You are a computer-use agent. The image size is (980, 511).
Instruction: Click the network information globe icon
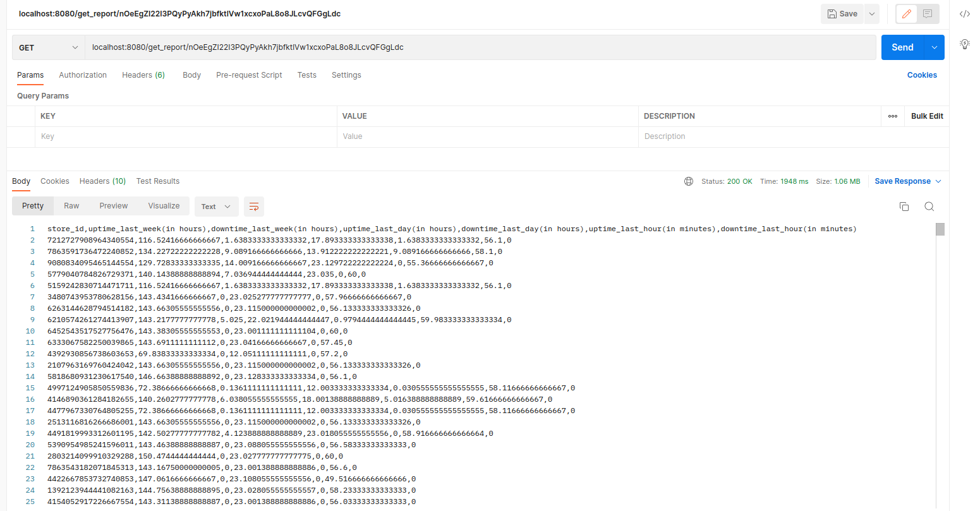point(688,181)
